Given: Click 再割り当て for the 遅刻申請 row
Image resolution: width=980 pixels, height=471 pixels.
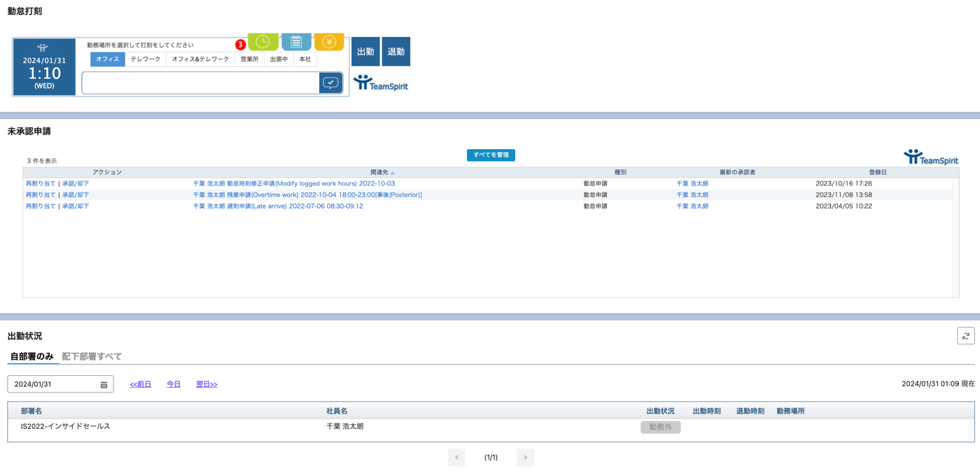Looking at the screenshot, I should [41, 206].
